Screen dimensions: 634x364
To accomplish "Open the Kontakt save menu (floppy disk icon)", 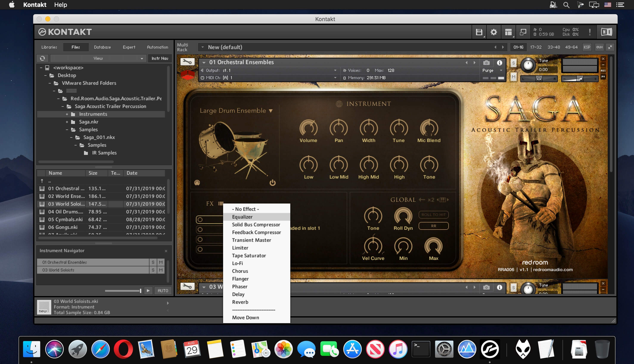I will tap(479, 32).
